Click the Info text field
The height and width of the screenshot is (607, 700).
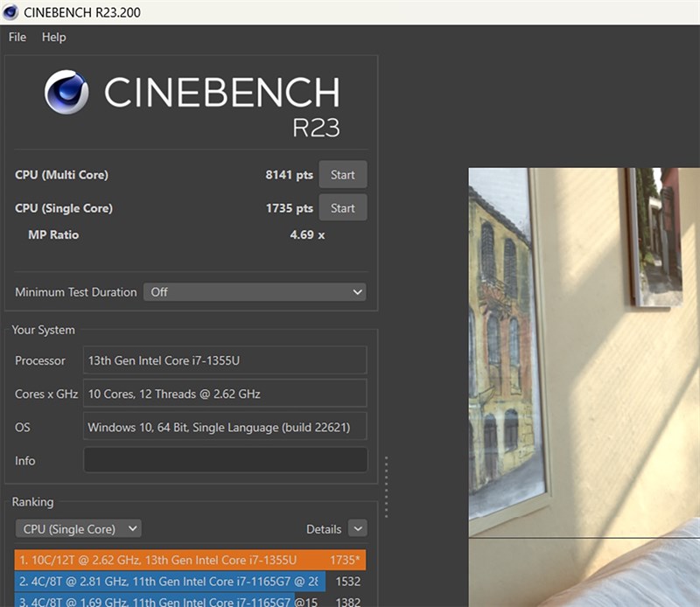tap(226, 460)
